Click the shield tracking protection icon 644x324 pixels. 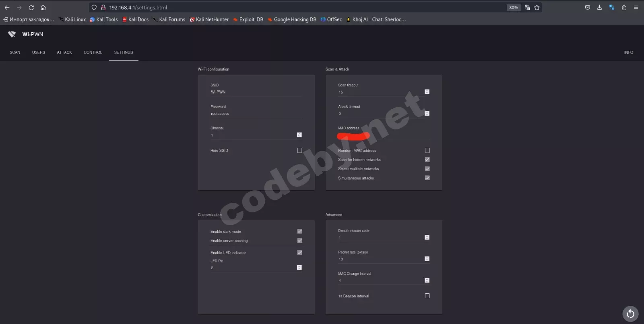(94, 7)
